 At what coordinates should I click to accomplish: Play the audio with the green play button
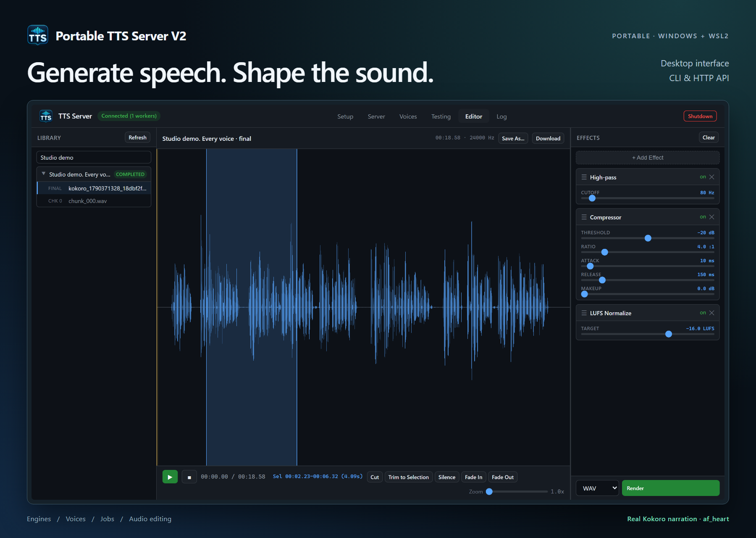170,477
